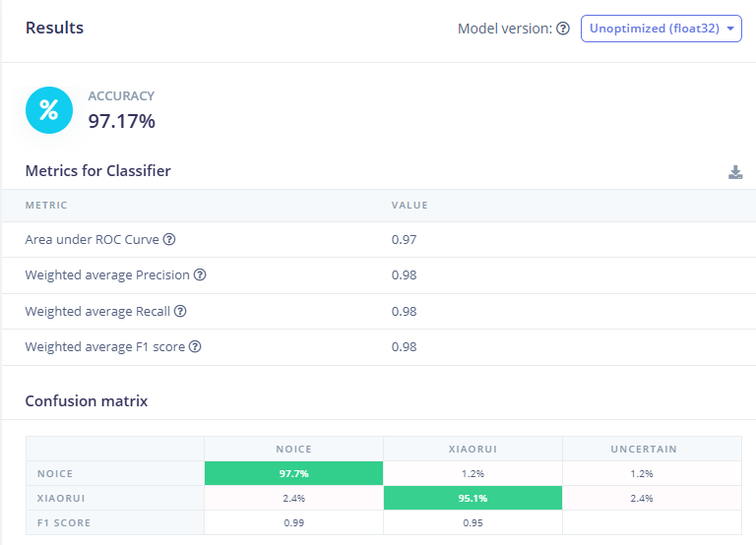Viewport: 756px width, 545px height.
Task: Show help for Weighted average Recall
Action: [180, 311]
